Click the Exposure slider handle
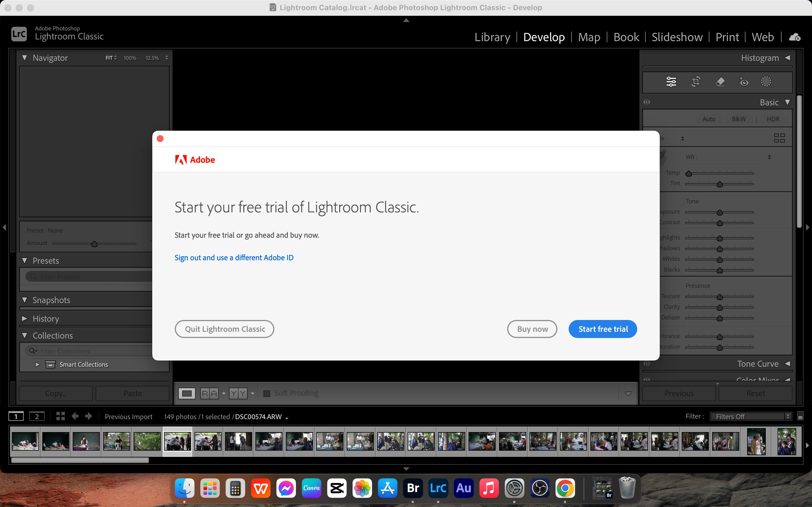 click(720, 213)
